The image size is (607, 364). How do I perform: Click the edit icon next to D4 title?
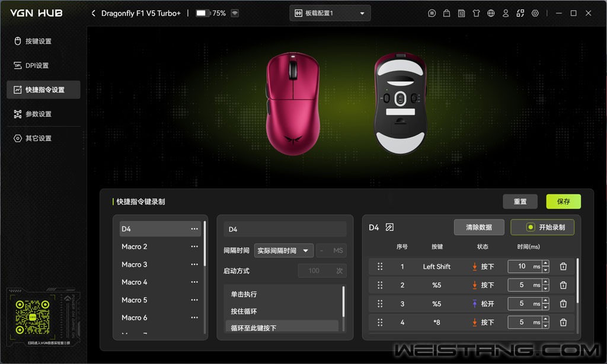coord(389,227)
